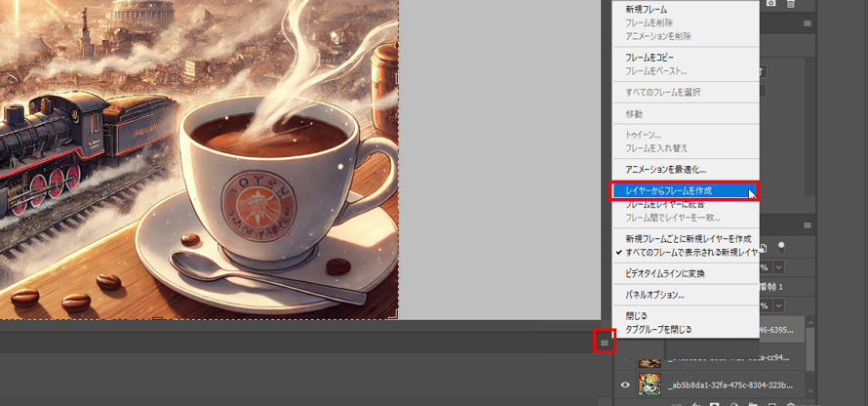This screenshot has height=406, width=868.
Task: Click layer list scroll down arrow
Action: [810, 391]
